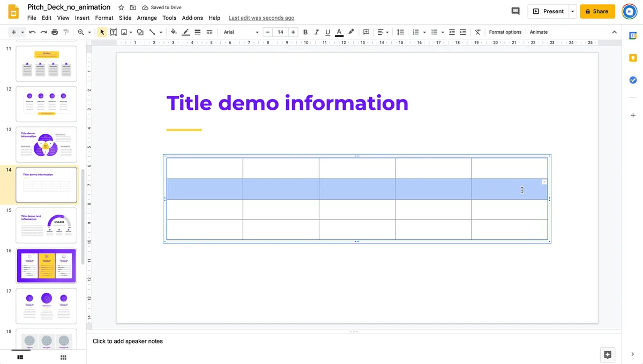Open the Slide menu
Image resolution: width=643 pixels, height=364 pixels.
click(125, 18)
